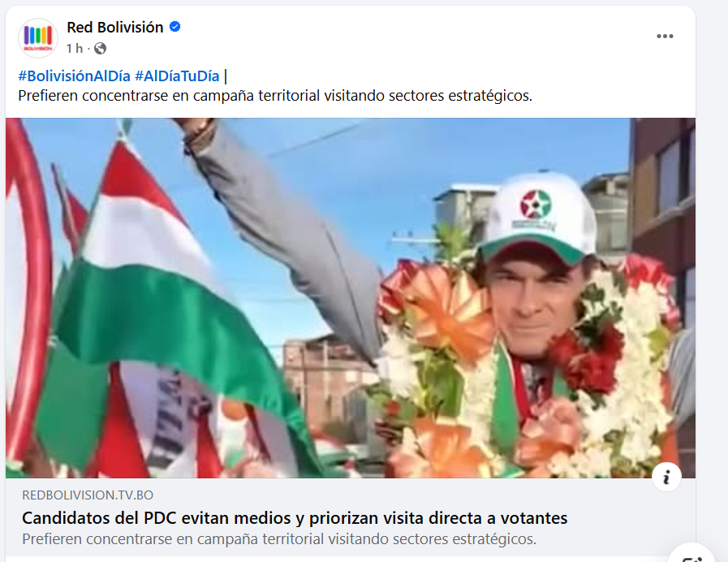Click the #BolivisiónAlDía hashtag
Viewport: 728px width, 562px height.
(x=75, y=76)
